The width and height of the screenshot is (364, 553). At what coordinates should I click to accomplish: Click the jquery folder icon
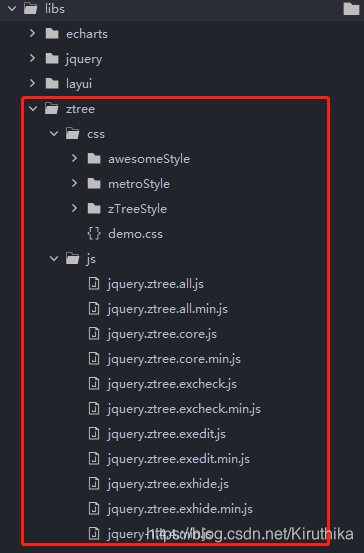click(52, 59)
